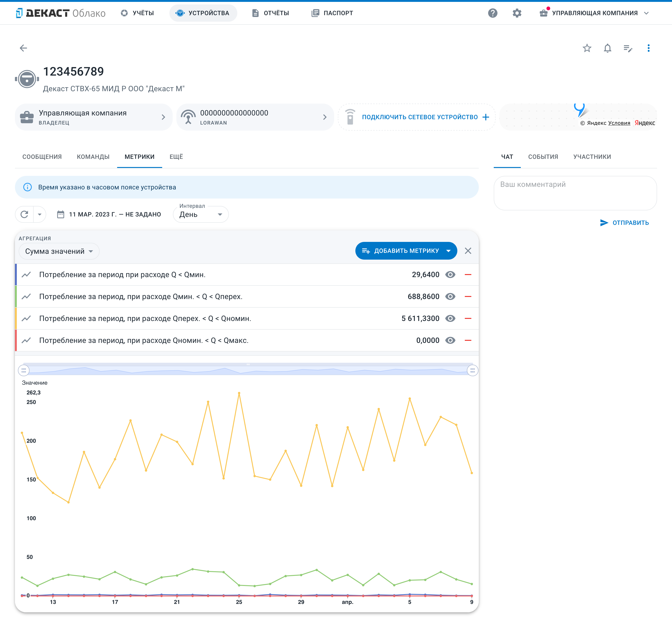Open the notifications bell icon
The height and width of the screenshot is (627, 672).
[607, 48]
